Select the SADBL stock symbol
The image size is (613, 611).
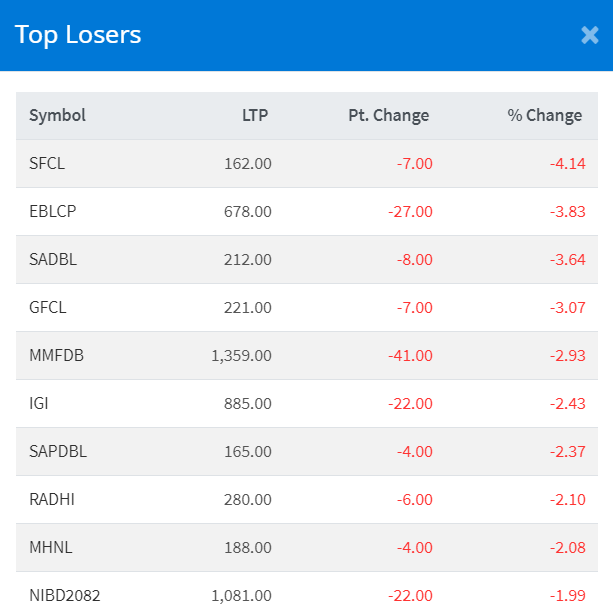(53, 259)
